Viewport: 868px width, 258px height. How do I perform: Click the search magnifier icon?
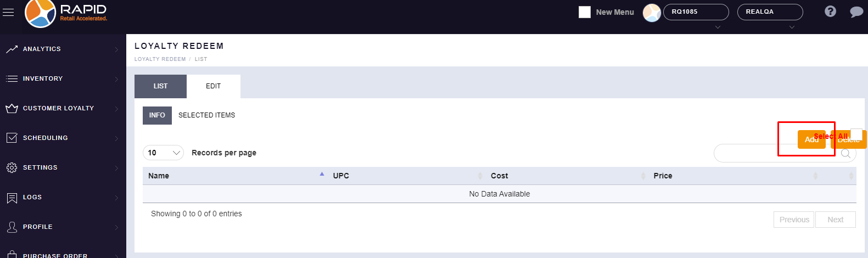(x=845, y=154)
